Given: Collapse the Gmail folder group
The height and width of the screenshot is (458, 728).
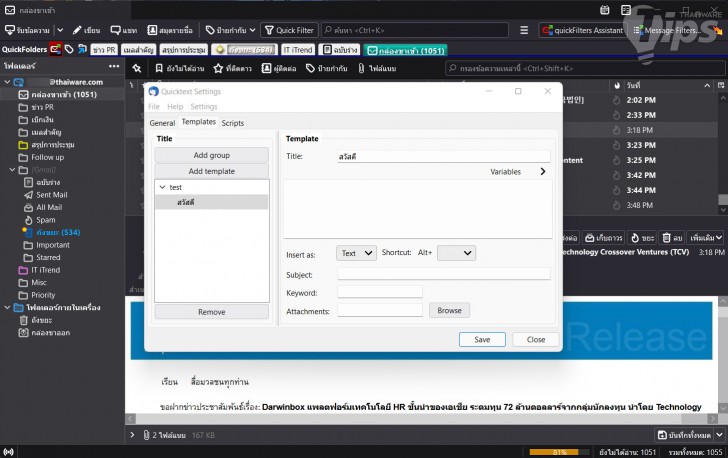Looking at the screenshot, I should 12,170.
